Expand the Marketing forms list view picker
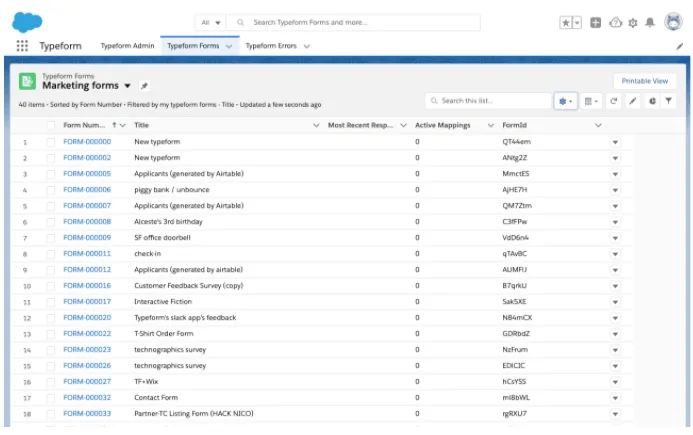 click(x=127, y=86)
